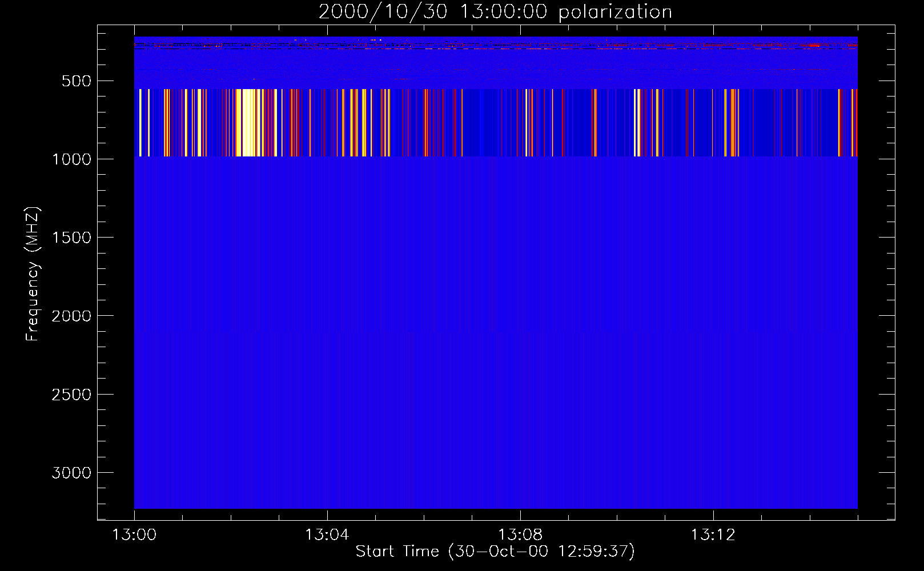Image resolution: width=924 pixels, height=571 pixels.
Task: Click the 2000 frequency tick label
Action: (x=71, y=316)
